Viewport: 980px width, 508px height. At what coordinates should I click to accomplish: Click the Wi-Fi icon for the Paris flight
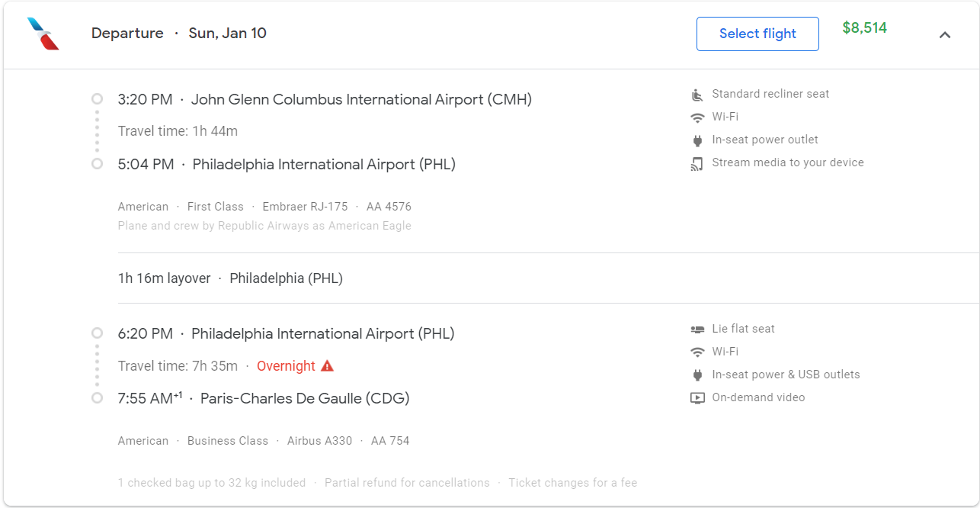[697, 352]
